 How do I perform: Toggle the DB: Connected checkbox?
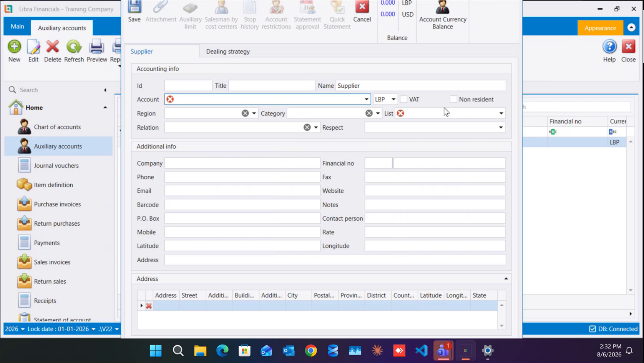click(x=593, y=329)
